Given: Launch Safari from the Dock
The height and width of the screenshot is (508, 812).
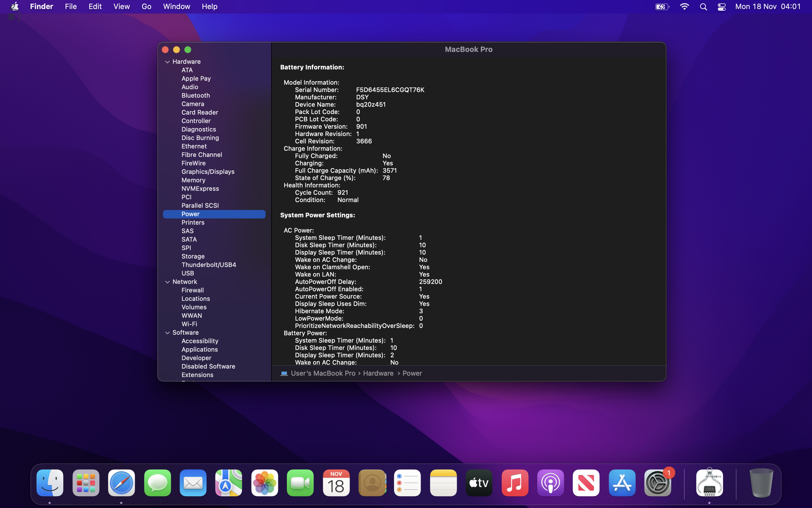Looking at the screenshot, I should 122,483.
